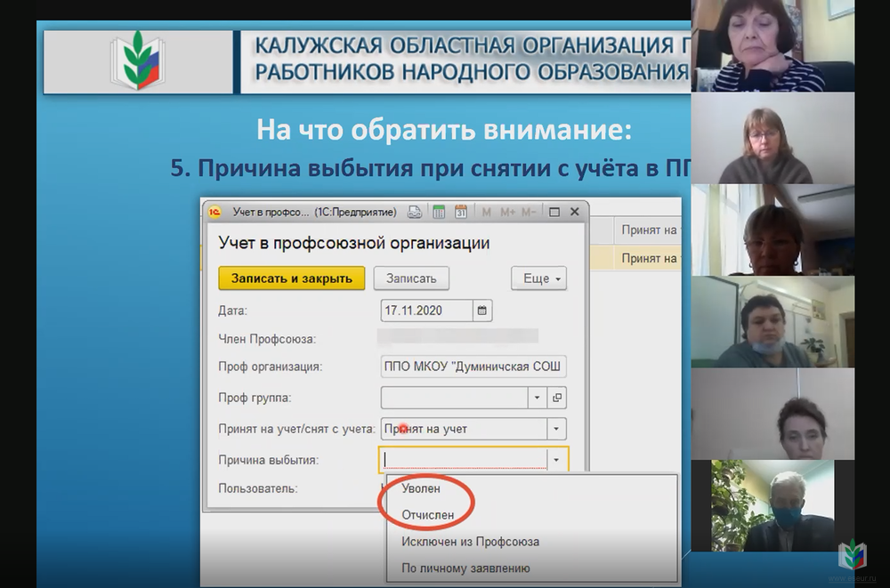Click the union logo in slide header

[138, 61]
